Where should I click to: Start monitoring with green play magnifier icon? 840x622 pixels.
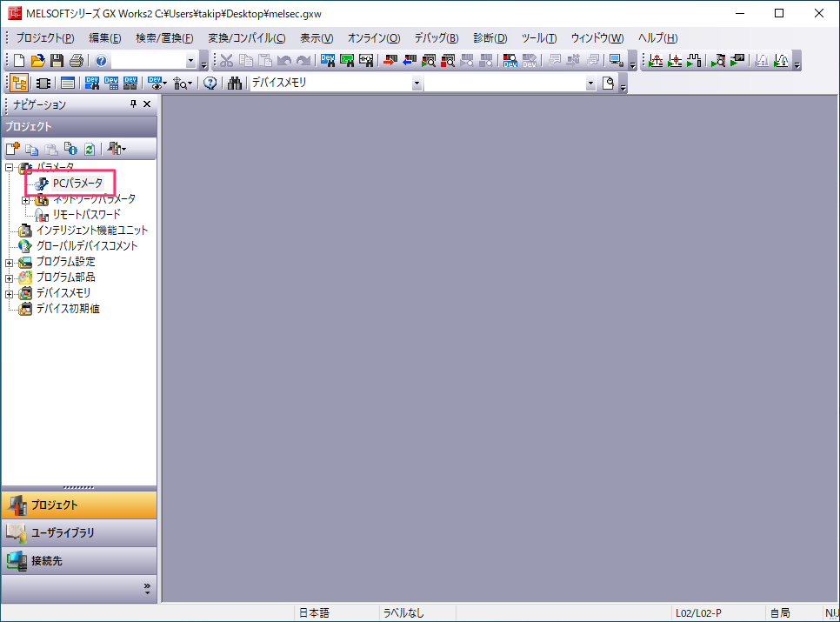pyautogui.click(x=429, y=61)
